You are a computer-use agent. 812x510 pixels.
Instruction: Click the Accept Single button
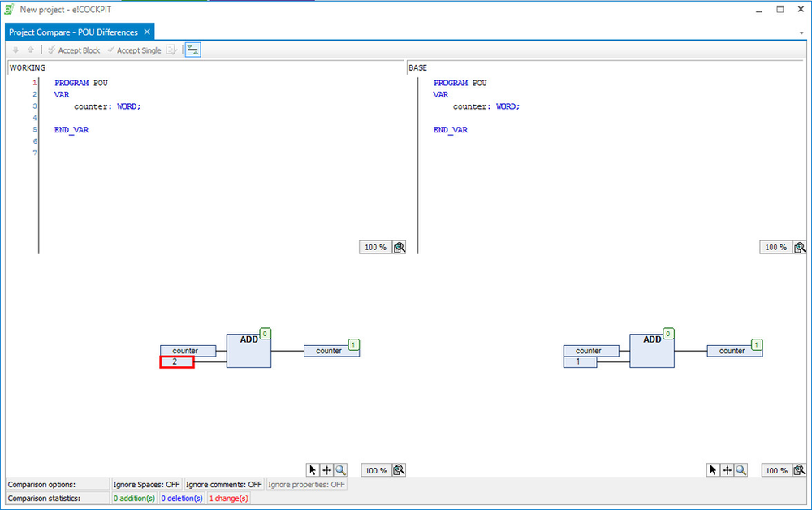tap(134, 50)
